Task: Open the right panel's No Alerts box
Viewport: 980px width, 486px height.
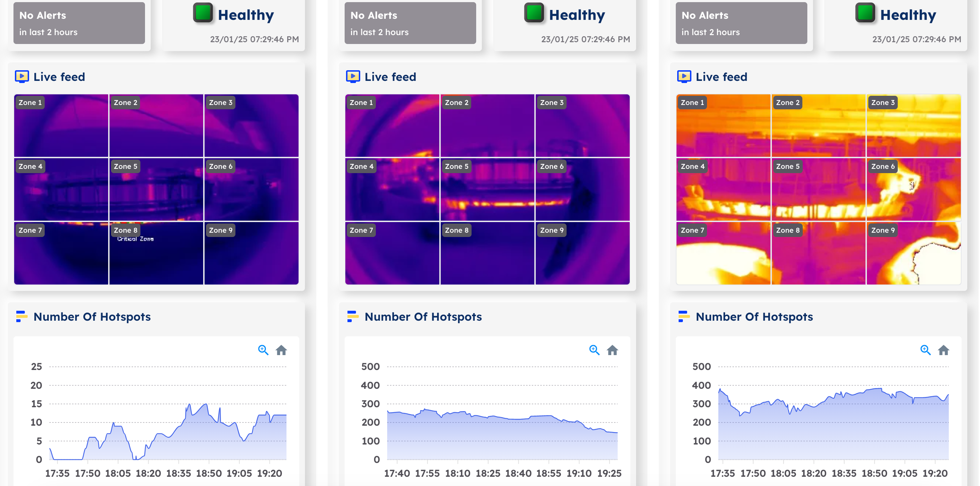Action: click(741, 23)
